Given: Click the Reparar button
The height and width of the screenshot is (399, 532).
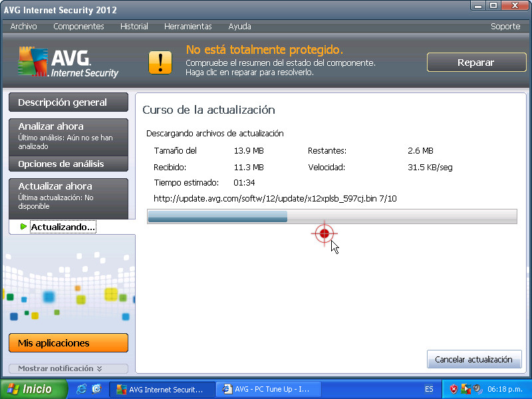Looking at the screenshot, I should [476, 63].
